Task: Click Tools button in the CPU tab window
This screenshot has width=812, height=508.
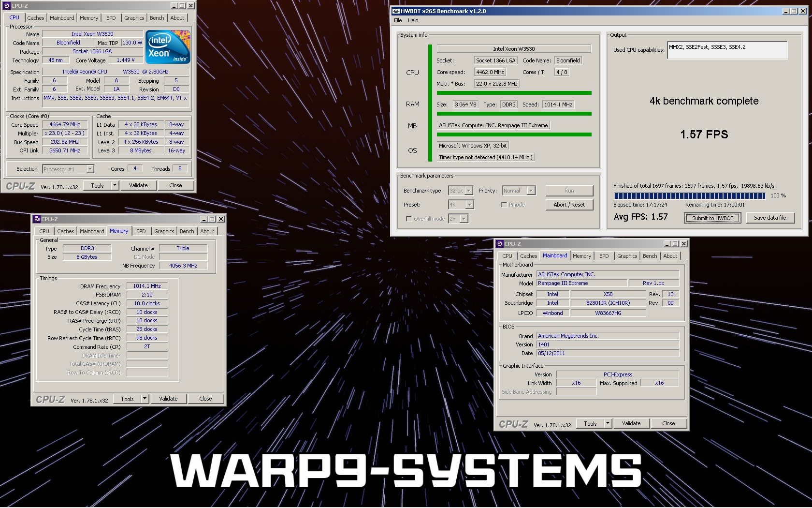Action: (x=97, y=185)
